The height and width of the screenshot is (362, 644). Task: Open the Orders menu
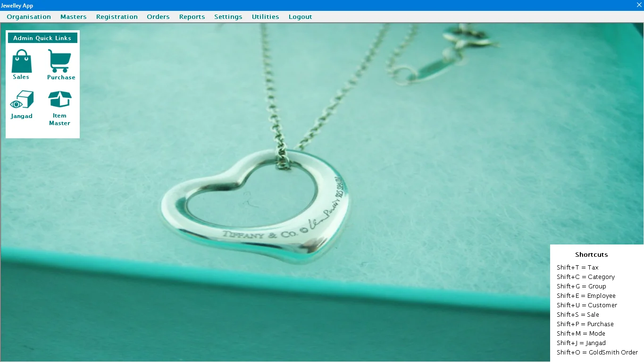158,17
